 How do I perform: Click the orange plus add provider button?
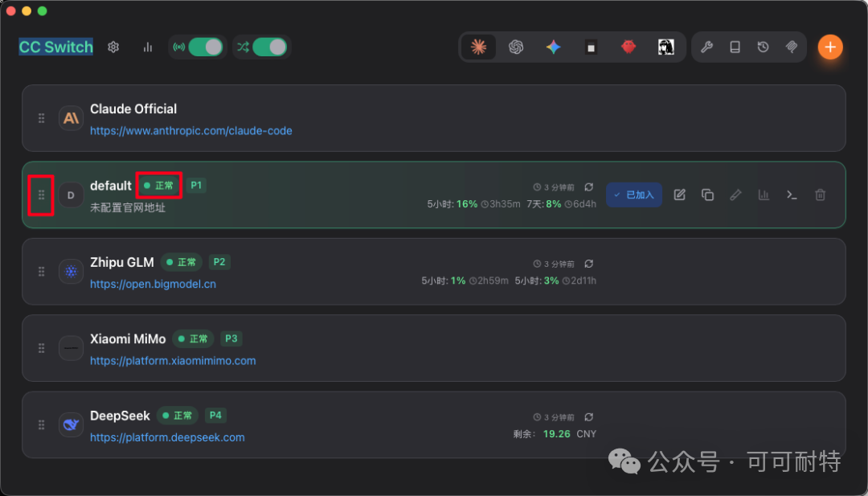[829, 47]
